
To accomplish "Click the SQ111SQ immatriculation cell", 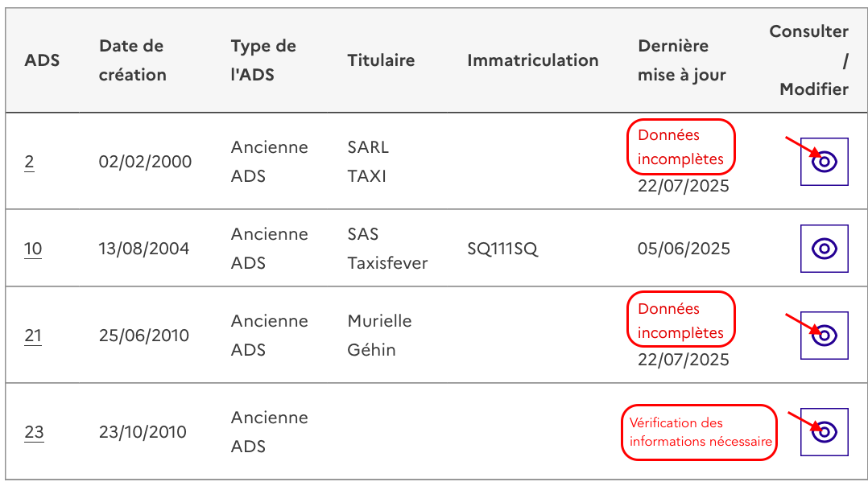I will click(502, 249).
